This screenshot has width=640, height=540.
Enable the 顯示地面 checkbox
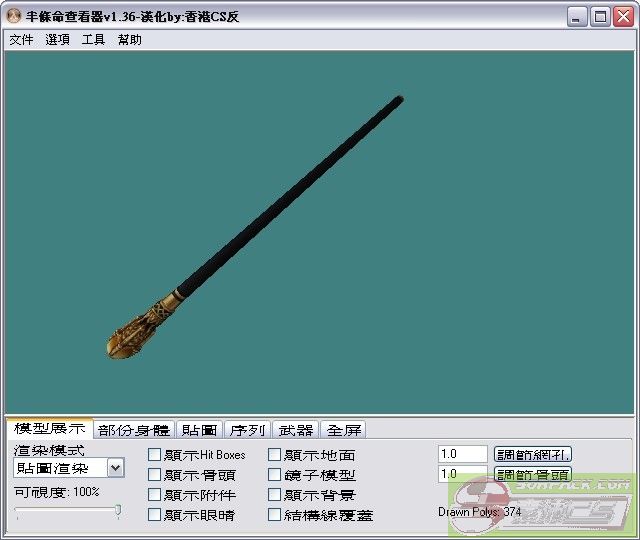pos(275,455)
